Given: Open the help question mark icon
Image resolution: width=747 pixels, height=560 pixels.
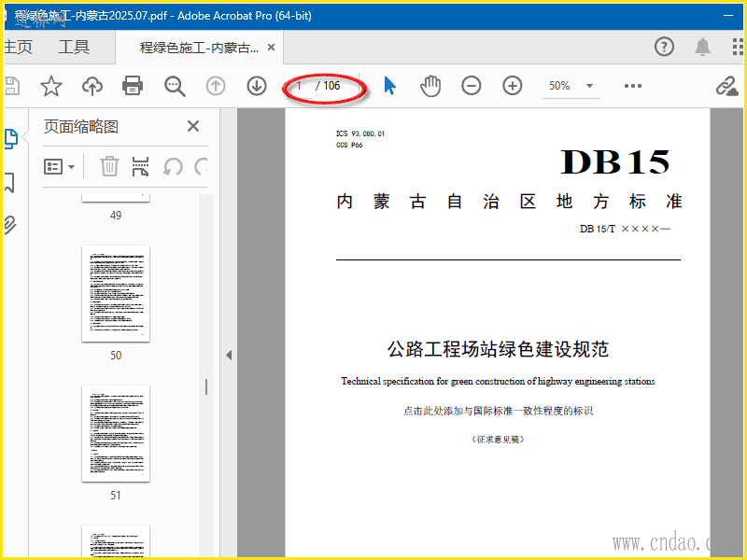Looking at the screenshot, I should 664,47.
